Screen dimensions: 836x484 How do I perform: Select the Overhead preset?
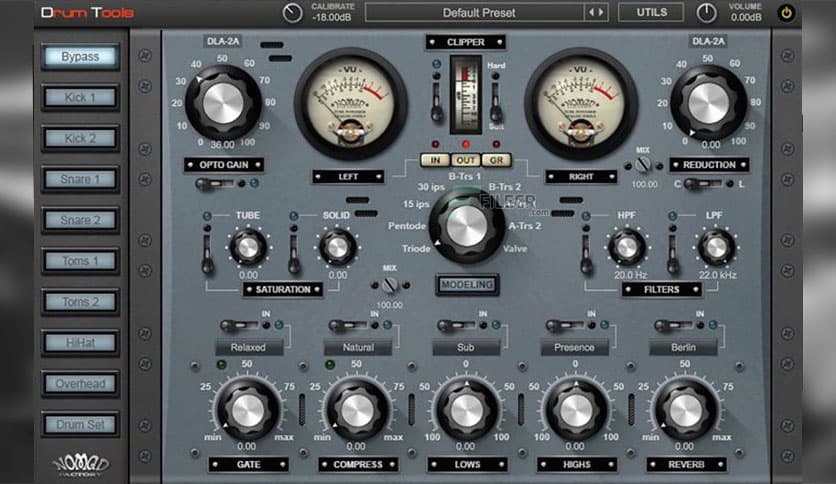click(80, 384)
